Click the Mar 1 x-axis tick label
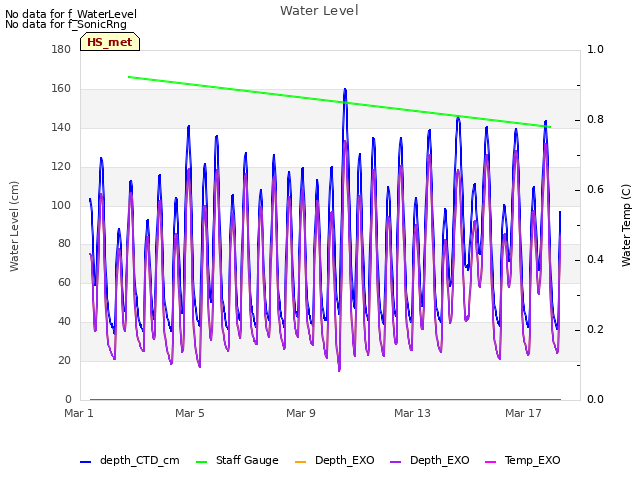Viewport: 640px width, 480px height. click(x=79, y=413)
